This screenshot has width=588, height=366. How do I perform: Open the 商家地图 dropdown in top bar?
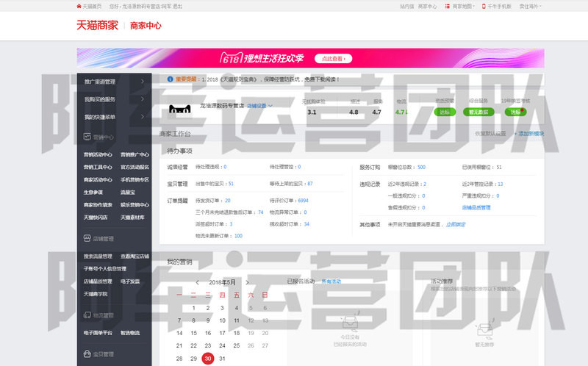click(464, 7)
